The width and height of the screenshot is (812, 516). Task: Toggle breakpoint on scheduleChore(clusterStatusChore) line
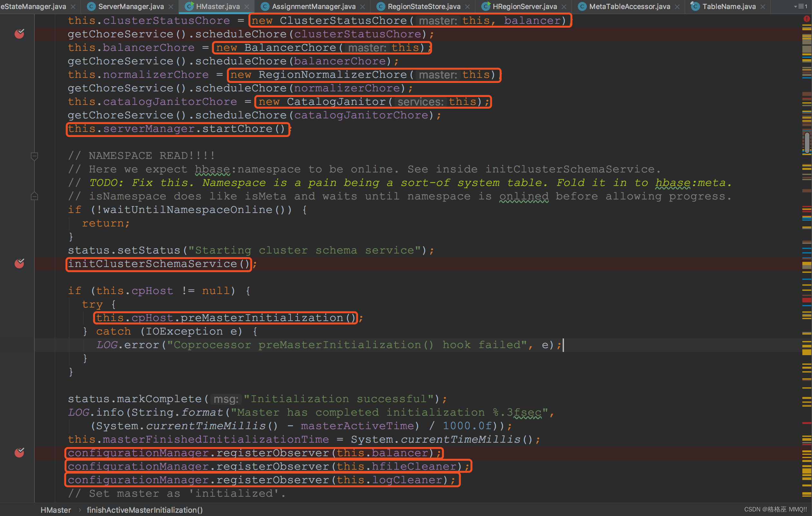tap(19, 34)
